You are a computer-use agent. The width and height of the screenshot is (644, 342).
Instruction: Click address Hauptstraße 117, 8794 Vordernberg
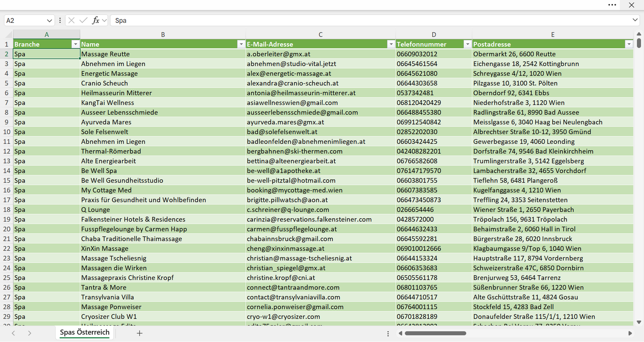click(553, 258)
